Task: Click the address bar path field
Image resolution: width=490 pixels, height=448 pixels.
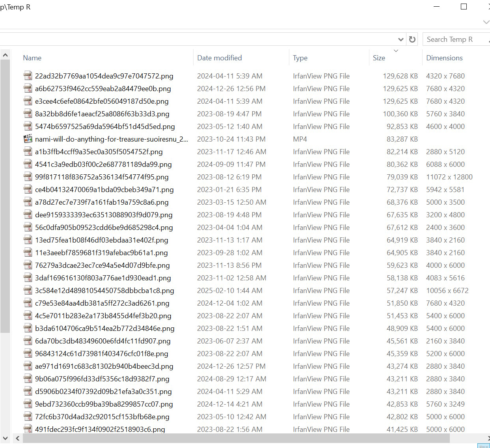Action: click(197, 39)
